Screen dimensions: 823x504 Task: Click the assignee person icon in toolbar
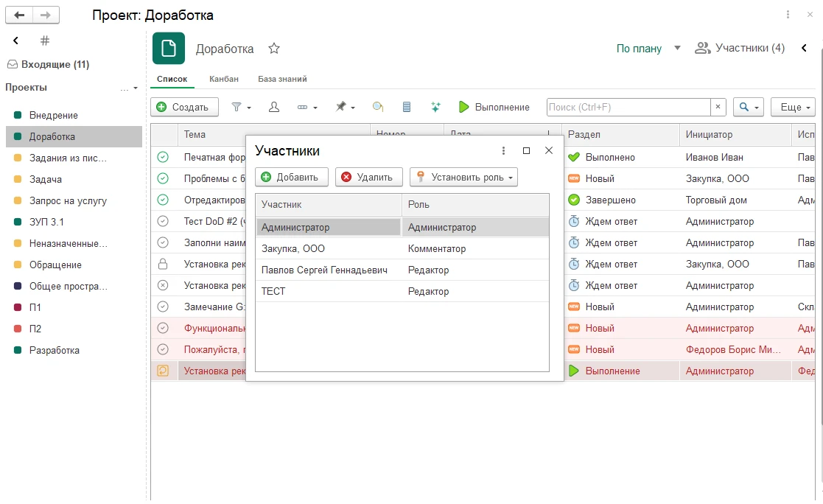[273, 107]
